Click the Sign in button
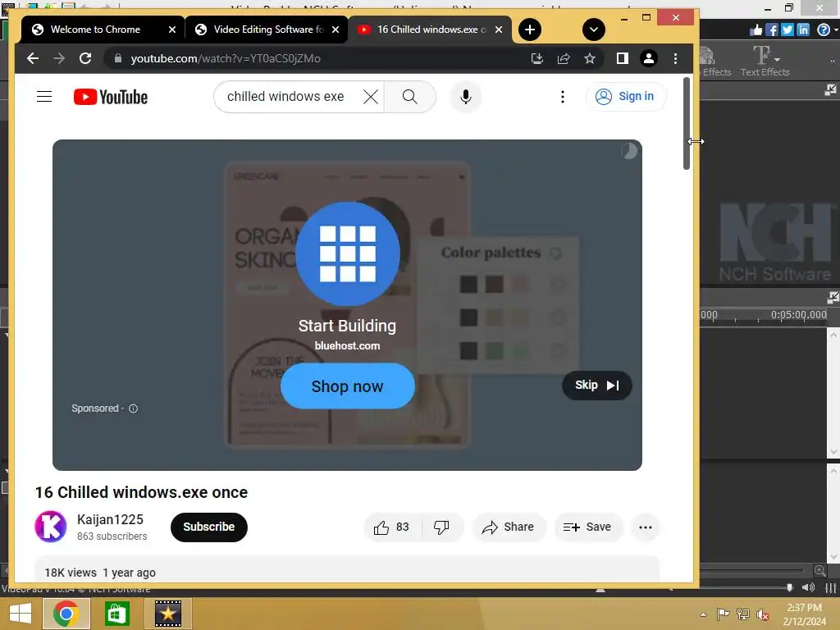 pos(626,97)
